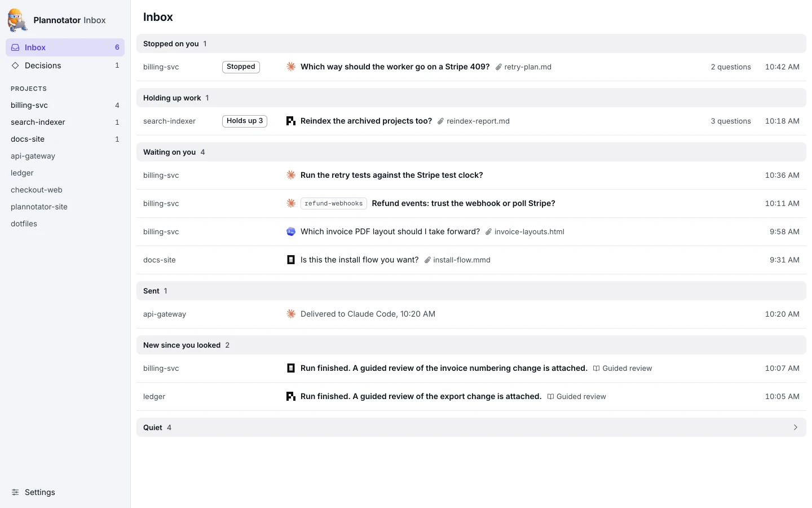The image size is (812, 508).
Task: Select the ledger project in sidebar
Action: click(65, 173)
